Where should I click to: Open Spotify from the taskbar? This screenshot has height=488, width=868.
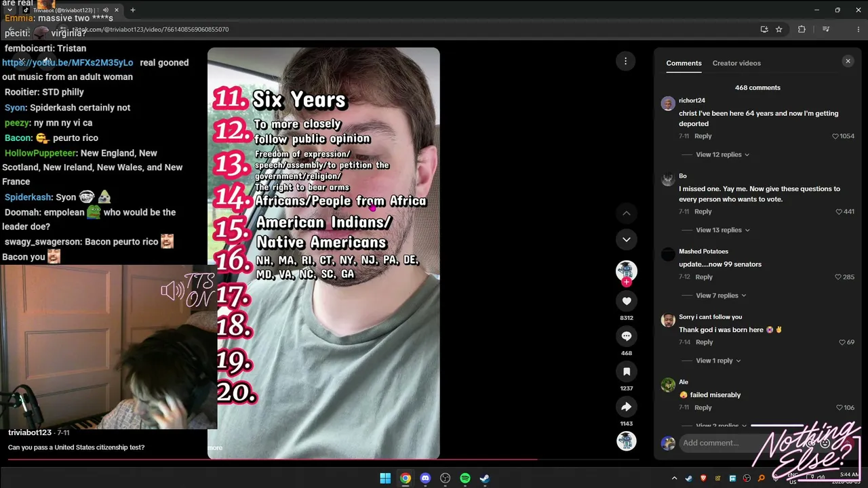(x=465, y=479)
